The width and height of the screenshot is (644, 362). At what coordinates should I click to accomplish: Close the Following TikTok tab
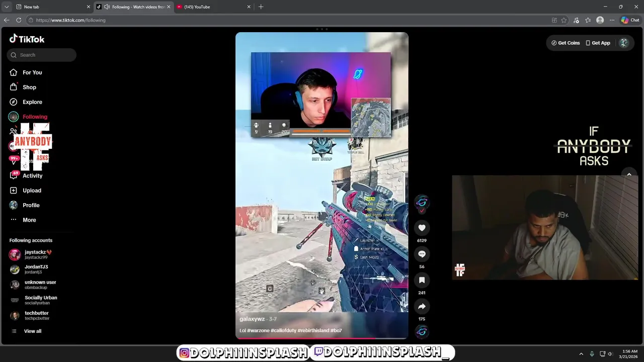click(x=169, y=7)
